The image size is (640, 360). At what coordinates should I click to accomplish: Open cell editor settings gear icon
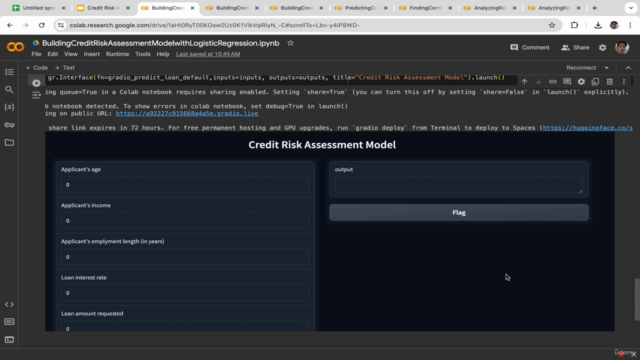point(581,82)
